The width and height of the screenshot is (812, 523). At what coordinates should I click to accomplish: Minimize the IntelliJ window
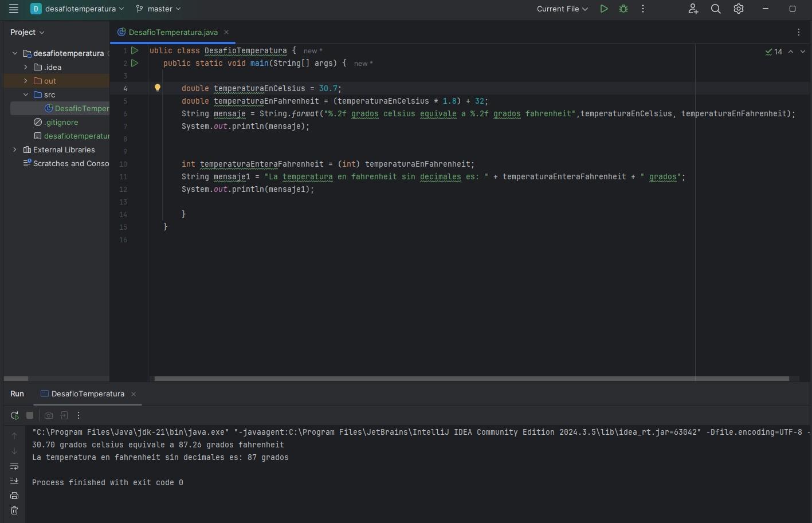766,9
